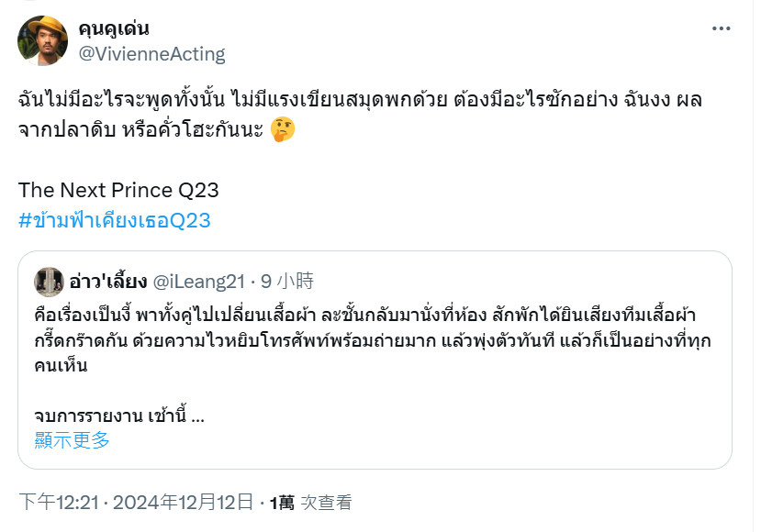Click the main tweet's Thai text
The width and height of the screenshot is (761, 532).
click(x=360, y=115)
